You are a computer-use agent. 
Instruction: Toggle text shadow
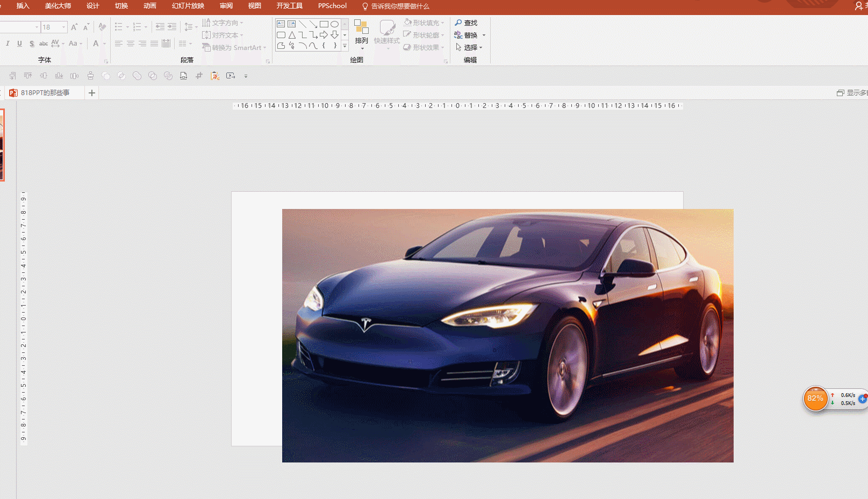[x=32, y=44]
